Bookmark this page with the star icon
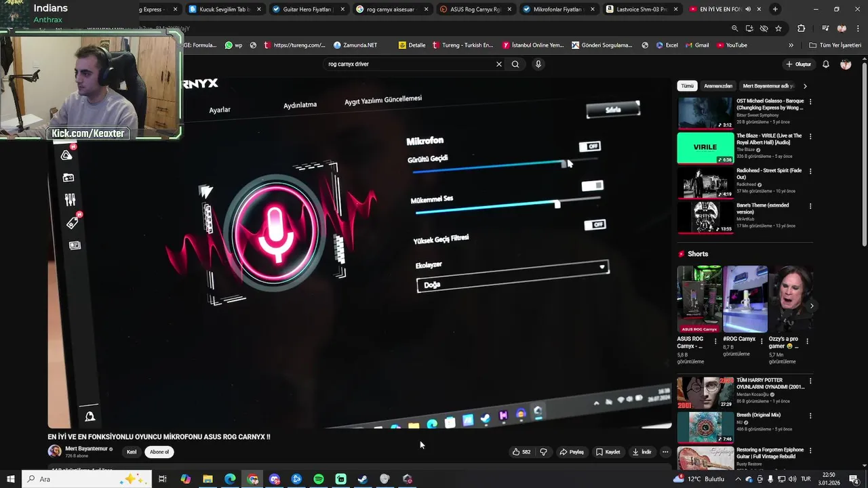This screenshot has width=868, height=488. point(778,28)
